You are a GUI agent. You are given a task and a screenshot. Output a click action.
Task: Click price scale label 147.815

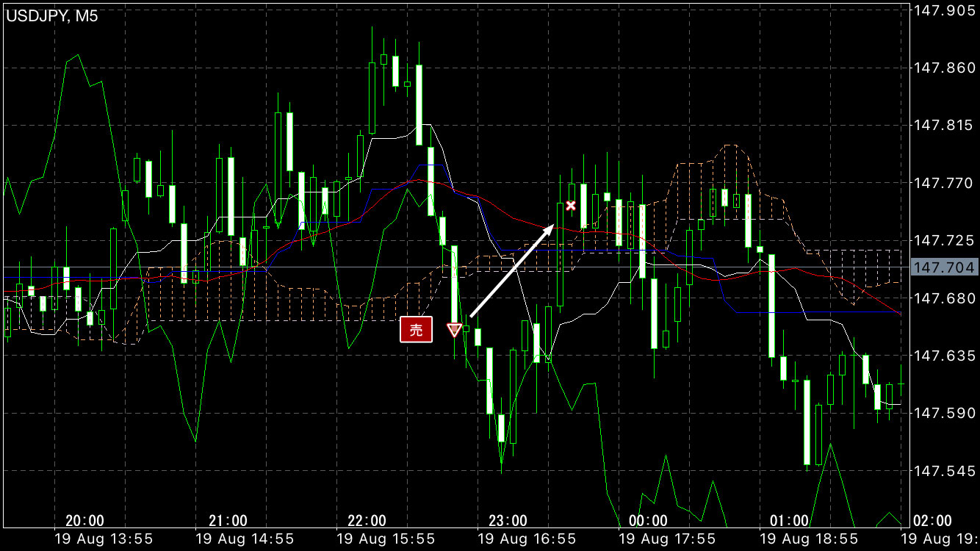(943, 126)
